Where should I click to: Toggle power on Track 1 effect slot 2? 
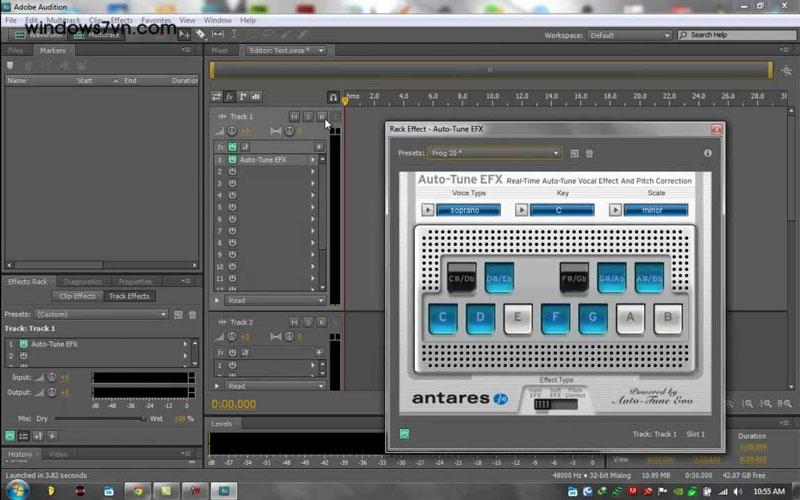click(232, 171)
